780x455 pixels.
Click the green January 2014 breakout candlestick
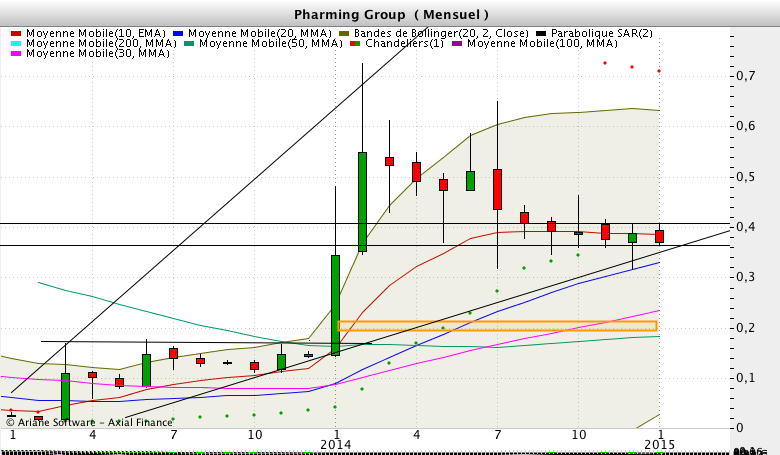pyautogui.click(x=336, y=305)
